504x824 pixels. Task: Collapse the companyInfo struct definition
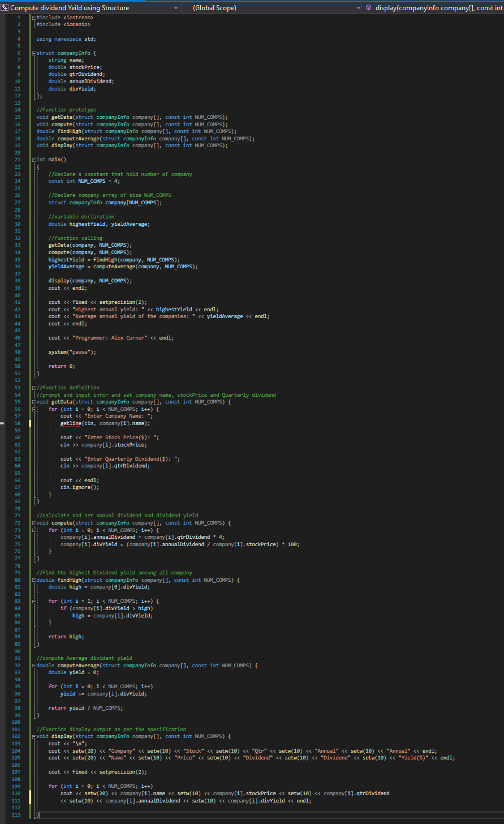coord(33,53)
